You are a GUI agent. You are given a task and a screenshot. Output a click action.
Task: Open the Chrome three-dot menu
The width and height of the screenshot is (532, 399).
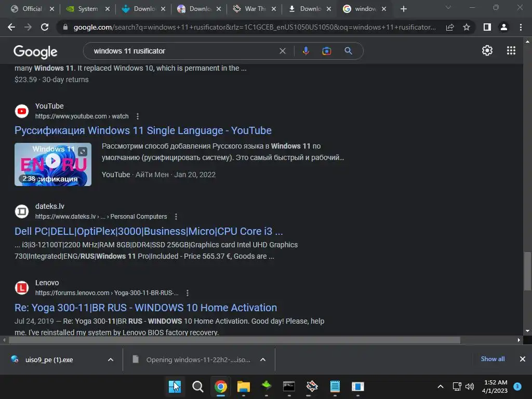(521, 27)
